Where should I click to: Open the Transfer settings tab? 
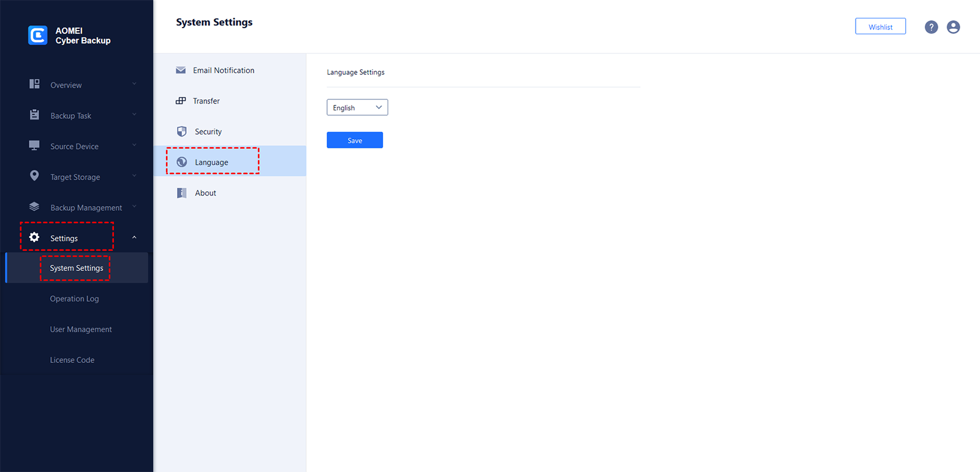206,101
